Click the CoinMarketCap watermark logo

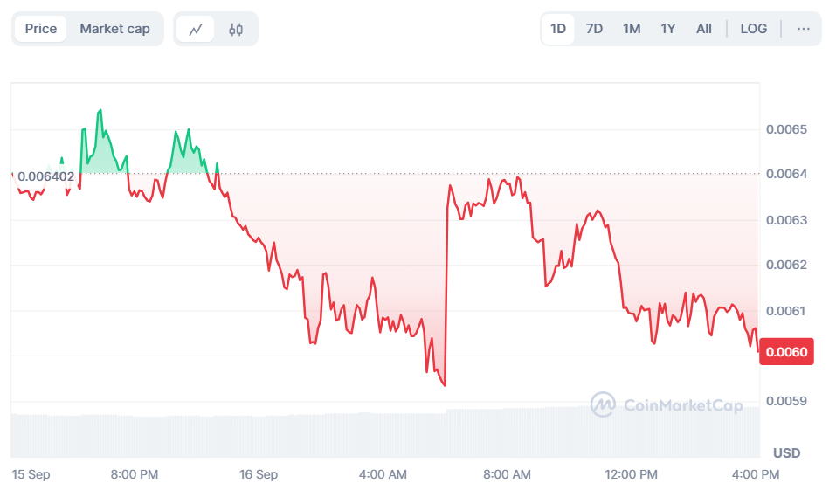667,404
